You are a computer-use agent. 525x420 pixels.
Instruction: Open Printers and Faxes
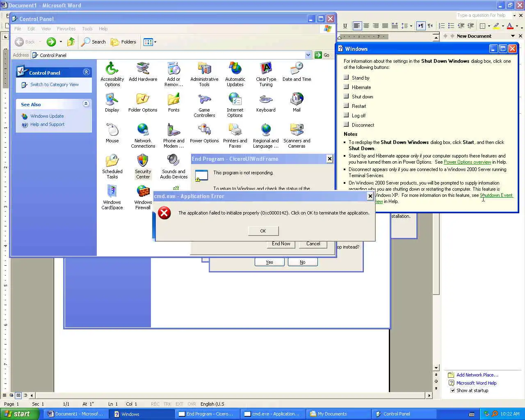(235, 136)
